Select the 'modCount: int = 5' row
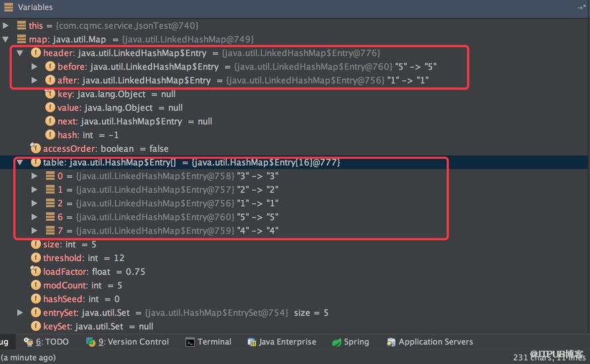Screen dimensions: 590x364 point(295,285)
